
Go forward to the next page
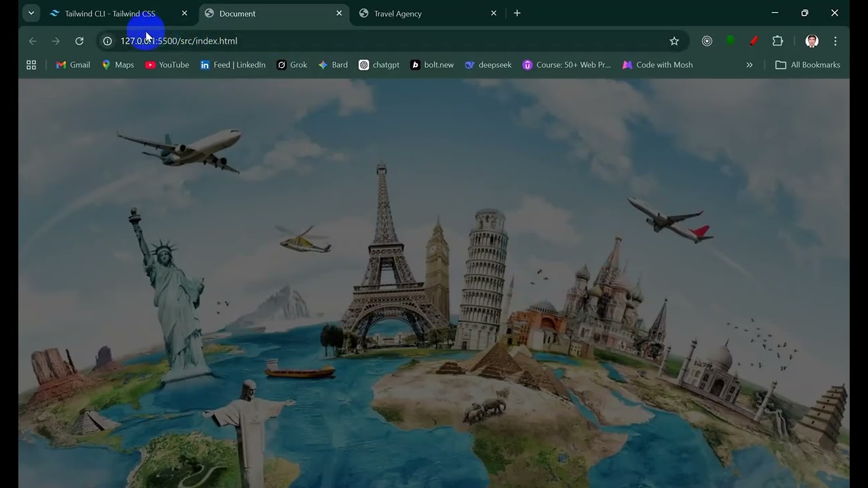click(56, 41)
